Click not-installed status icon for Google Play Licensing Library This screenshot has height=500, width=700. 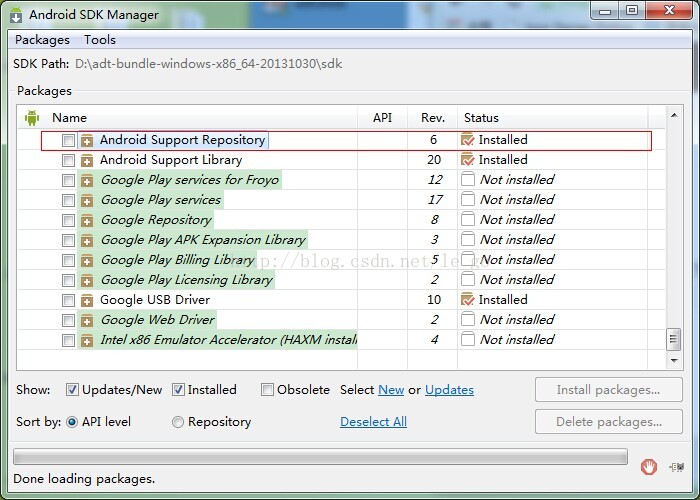[467, 279]
